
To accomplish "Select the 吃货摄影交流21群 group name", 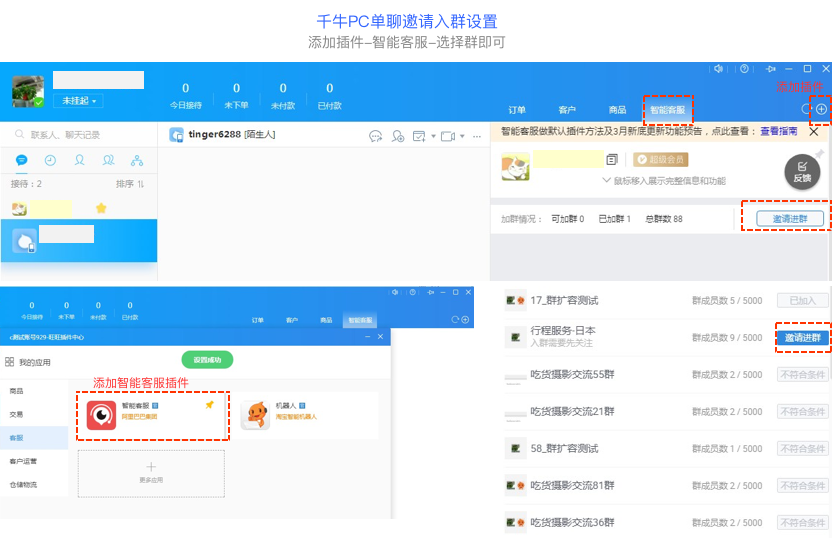I will pyautogui.click(x=573, y=411).
